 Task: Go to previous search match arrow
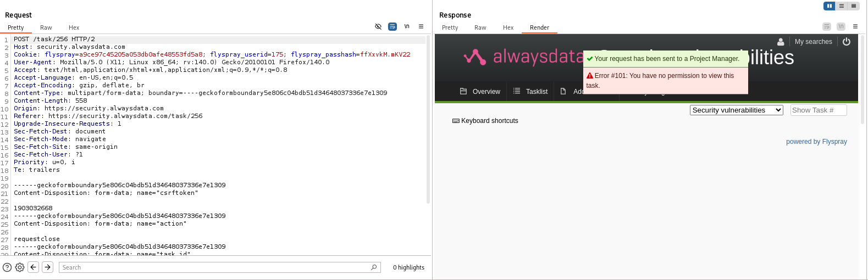click(x=34, y=267)
